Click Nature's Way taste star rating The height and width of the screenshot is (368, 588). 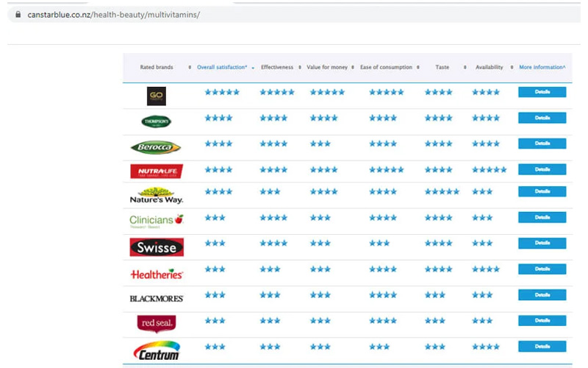[442, 192]
